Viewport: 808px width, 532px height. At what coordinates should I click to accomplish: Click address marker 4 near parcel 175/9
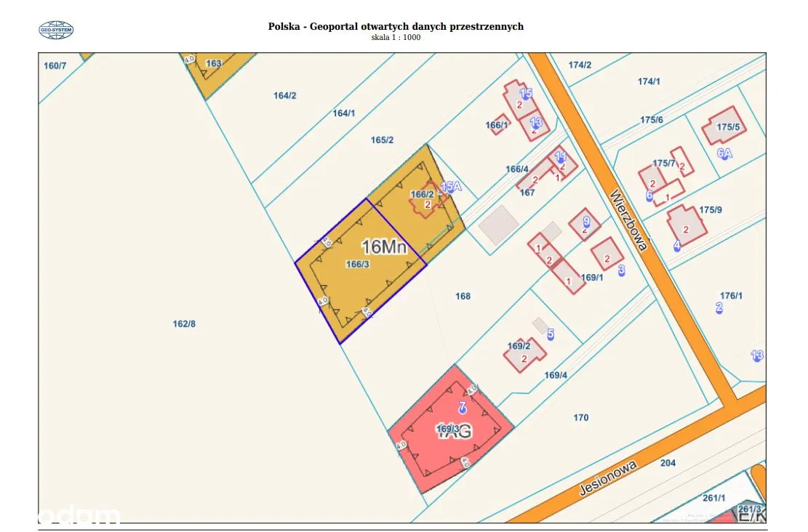point(677,246)
